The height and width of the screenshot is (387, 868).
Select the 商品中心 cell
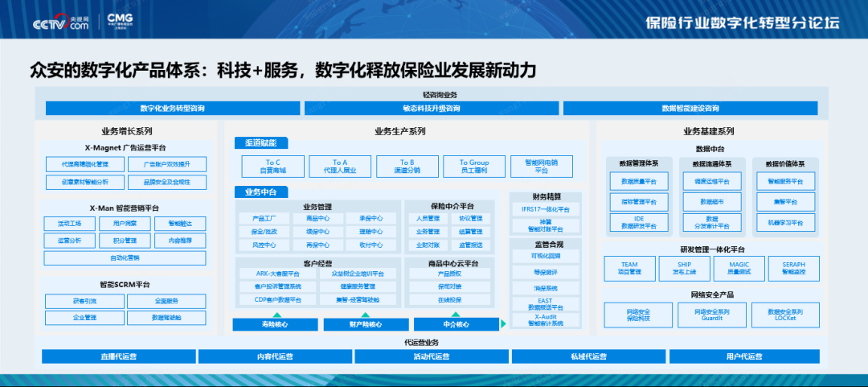tap(317, 219)
